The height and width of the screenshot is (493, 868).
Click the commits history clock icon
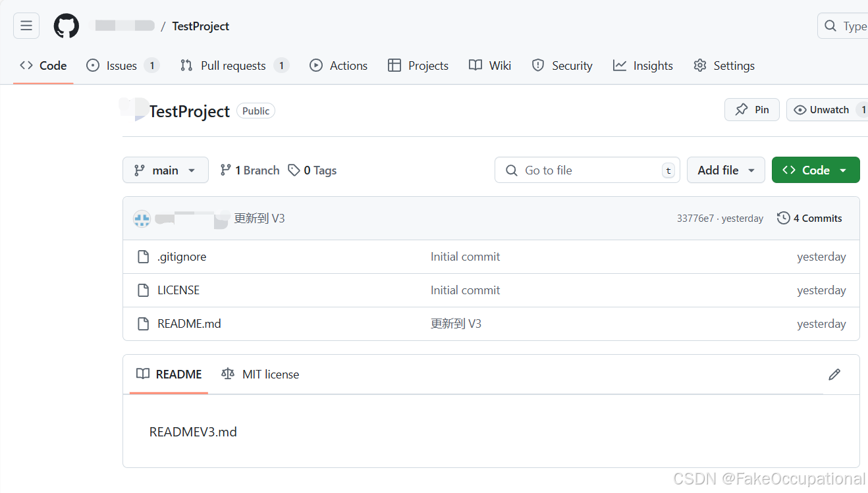tap(783, 218)
